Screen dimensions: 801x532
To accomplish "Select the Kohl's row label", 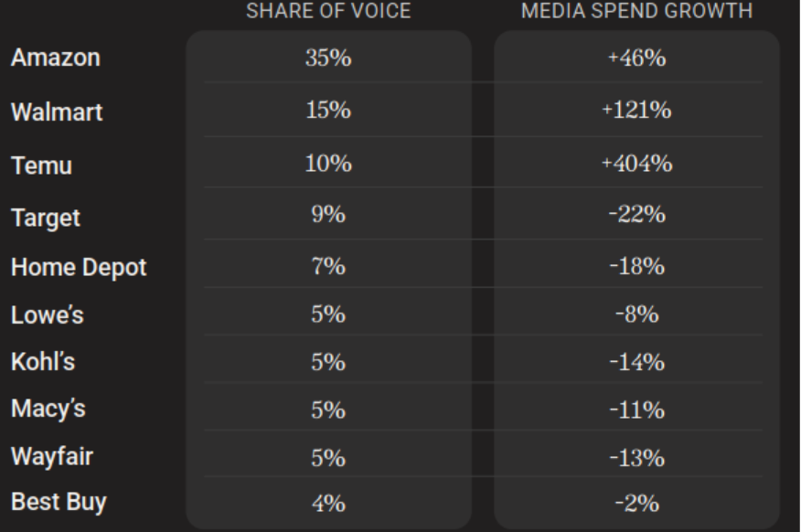I will pos(43,362).
